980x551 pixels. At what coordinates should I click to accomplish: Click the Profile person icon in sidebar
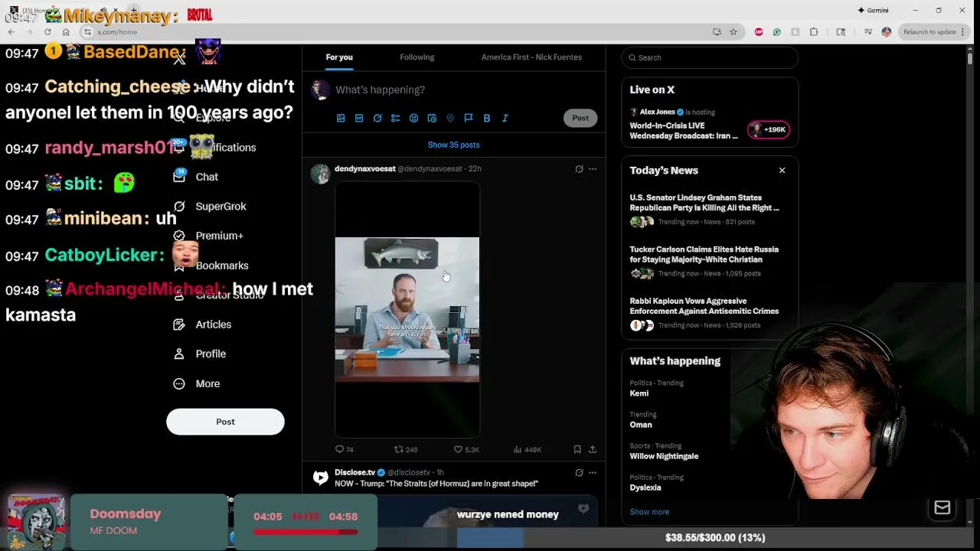pyautogui.click(x=179, y=354)
